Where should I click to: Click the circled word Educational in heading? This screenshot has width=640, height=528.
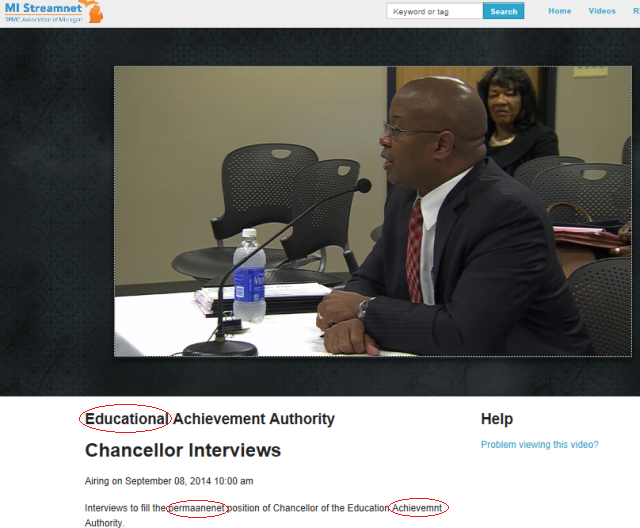click(126, 419)
